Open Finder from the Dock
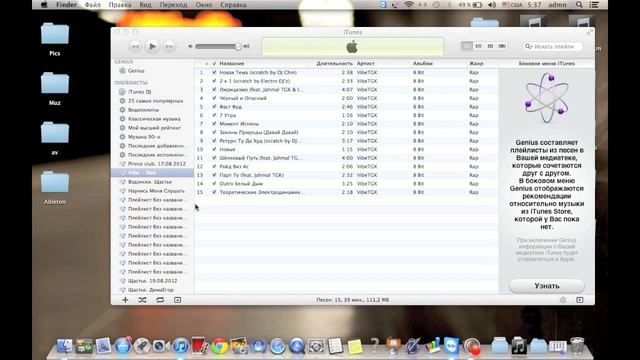This screenshot has width=640, height=360. [64, 346]
